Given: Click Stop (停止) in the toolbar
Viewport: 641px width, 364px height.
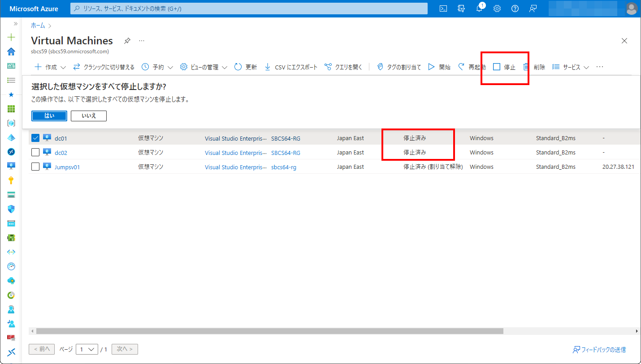Looking at the screenshot, I should point(504,67).
